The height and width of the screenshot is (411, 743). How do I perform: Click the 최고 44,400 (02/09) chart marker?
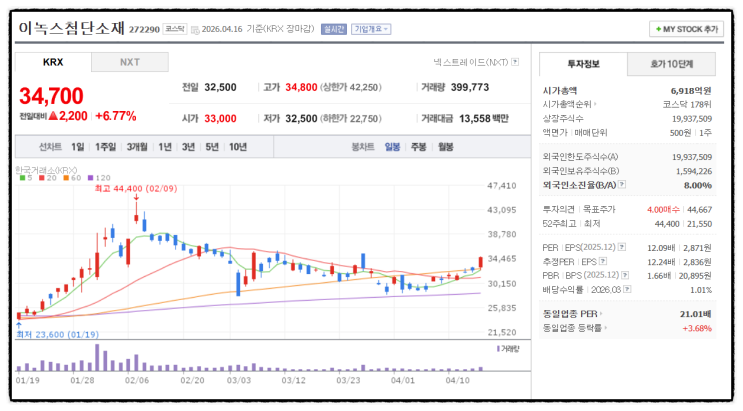click(136, 189)
